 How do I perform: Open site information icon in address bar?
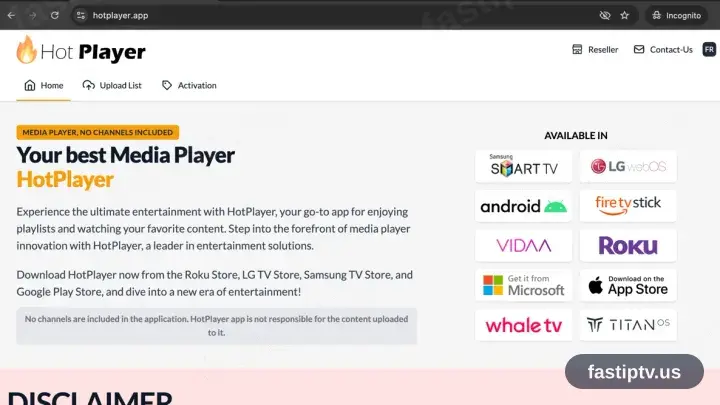pyautogui.click(x=81, y=15)
